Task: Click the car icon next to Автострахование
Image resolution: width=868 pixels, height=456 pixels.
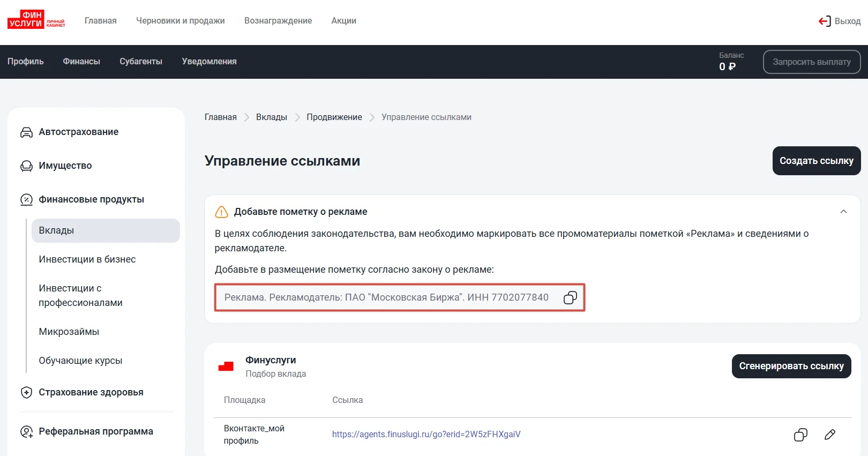Action: pyautogui.click(x=26, y=132)
